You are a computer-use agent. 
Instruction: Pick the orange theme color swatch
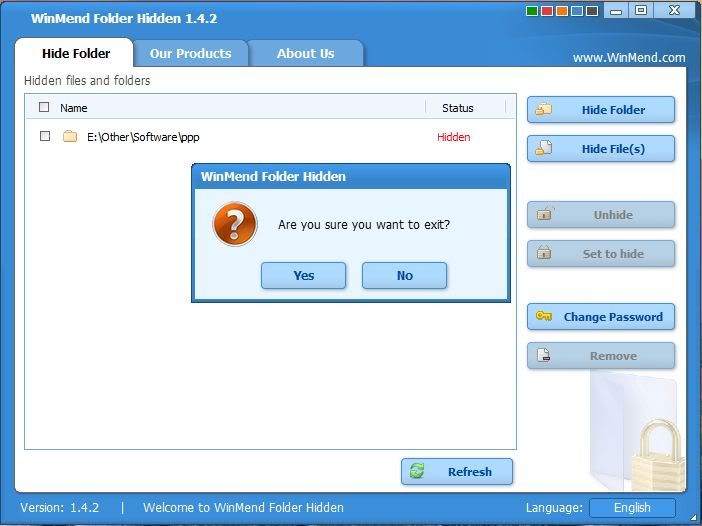coord(562,11)
